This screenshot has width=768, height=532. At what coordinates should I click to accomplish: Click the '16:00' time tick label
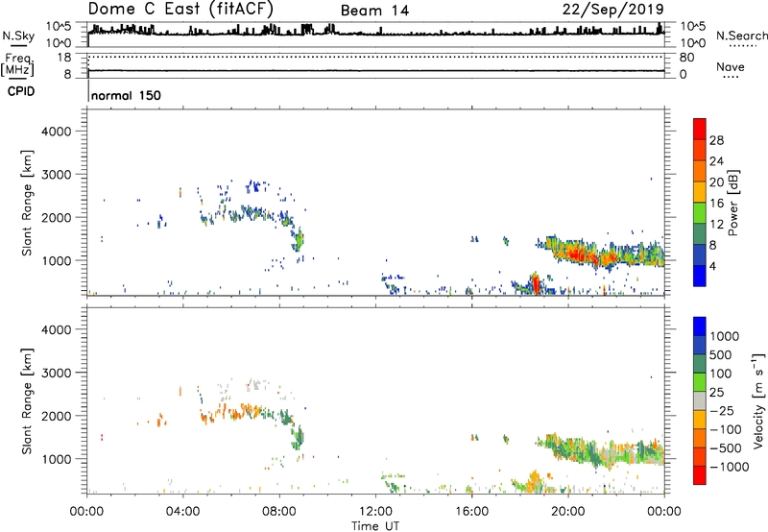(471, 512)
